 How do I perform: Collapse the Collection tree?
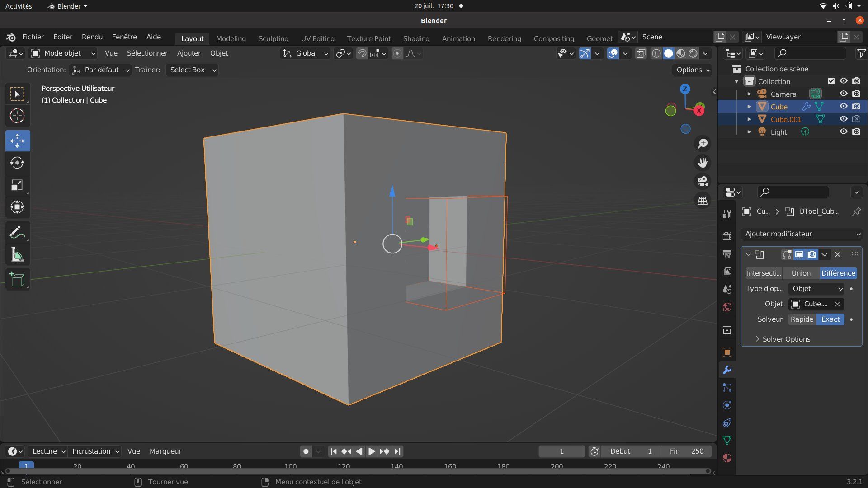(736, 81)
